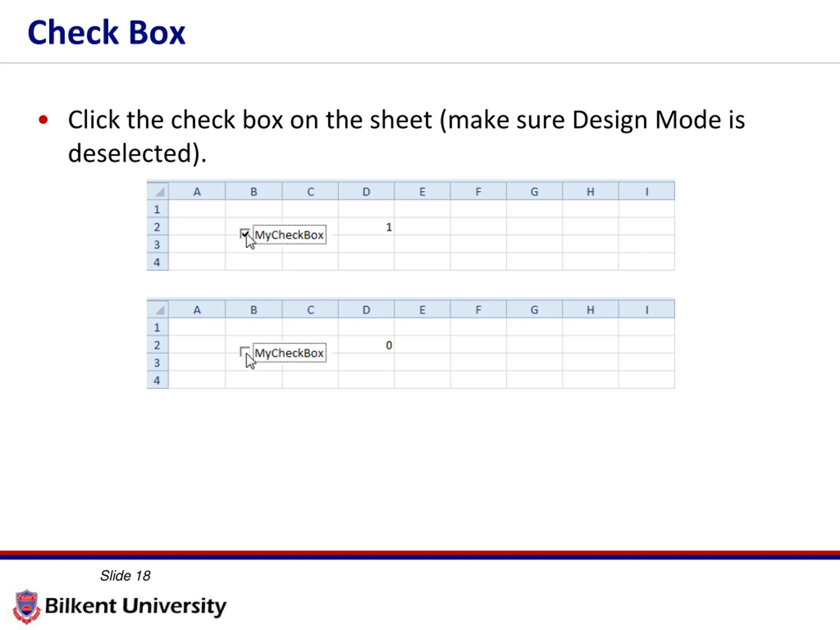Select column H header in upper sheet

click(591, 191)
